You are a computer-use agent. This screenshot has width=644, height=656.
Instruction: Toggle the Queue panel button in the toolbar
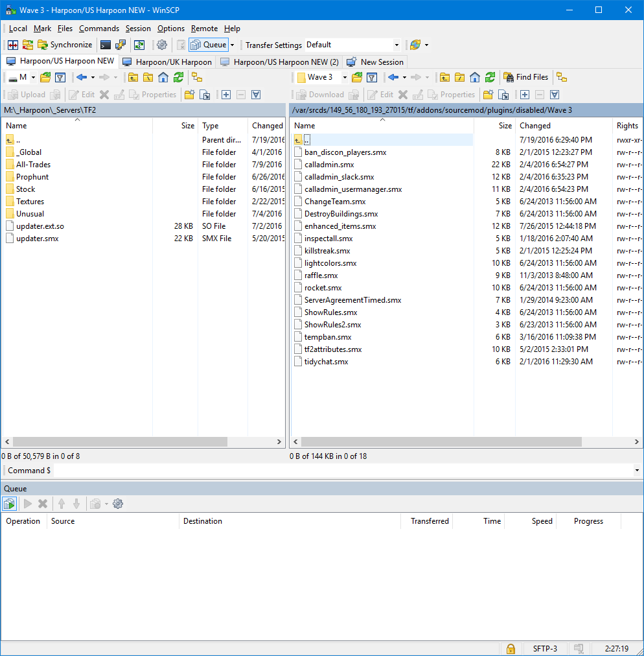pyautogui.click(x=208, y=45)
